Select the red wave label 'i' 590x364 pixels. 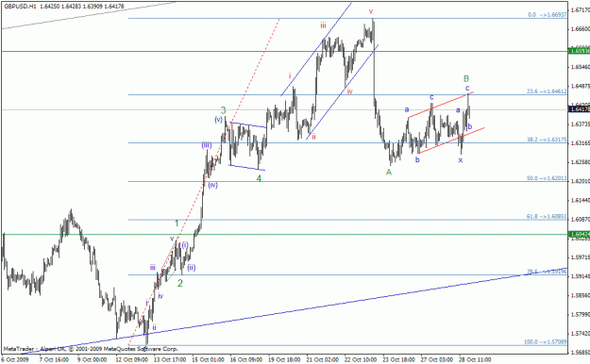[x=290, y=76]
